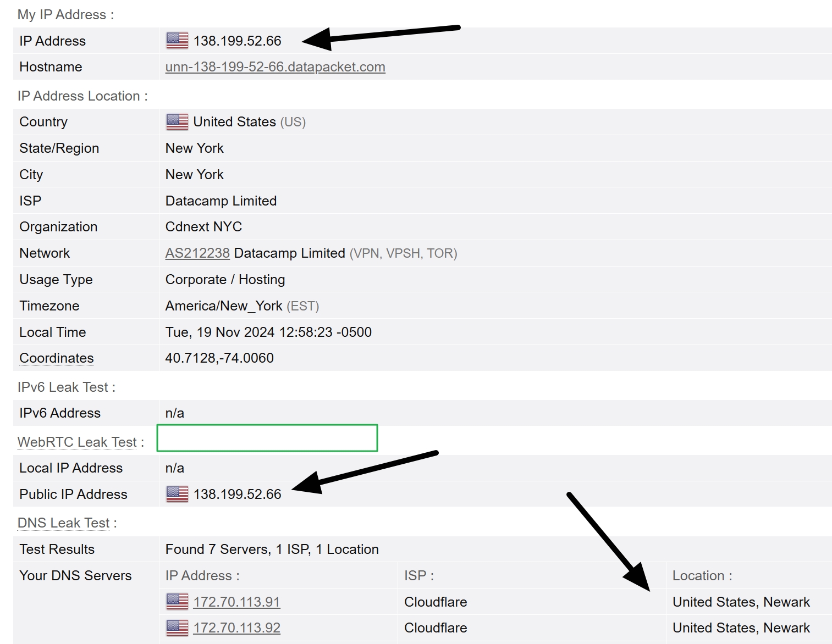Click the DNS server link 172.70.113.91
Image resolution: width=832 pixels, height=644 pixels.
236,601
